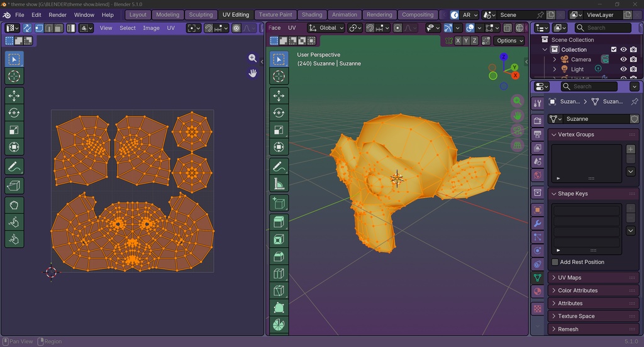Click the pan hand icon in UV editor
This screenshot has height=347, width=644.
[253, 74]
